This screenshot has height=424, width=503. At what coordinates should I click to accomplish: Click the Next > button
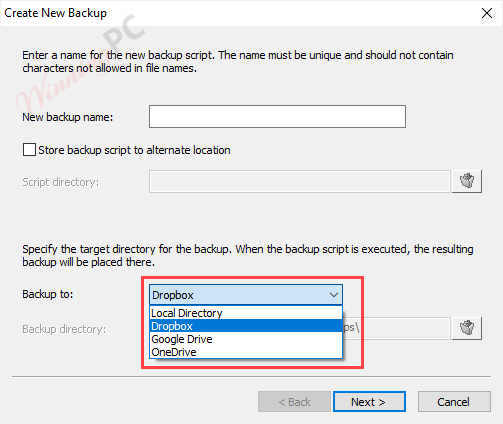point(369,402)
